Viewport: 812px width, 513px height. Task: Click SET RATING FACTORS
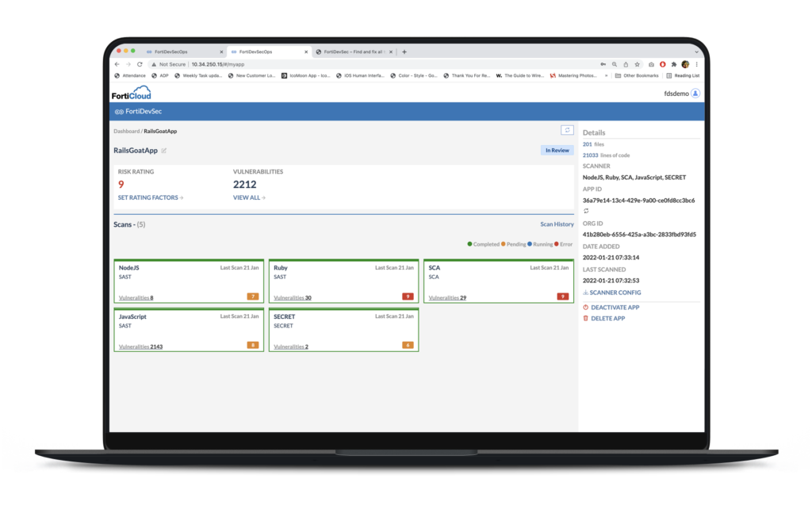pos(147,197)
